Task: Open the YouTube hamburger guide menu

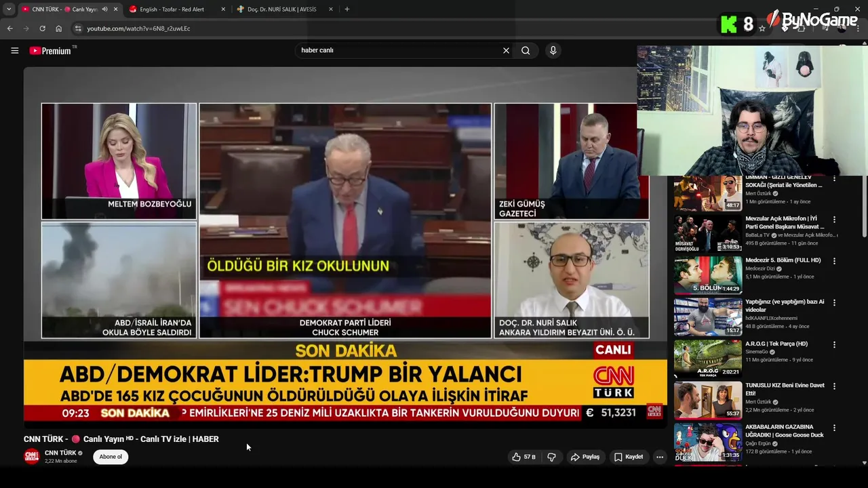Action: pyautogui.click(x=14, y=50)
